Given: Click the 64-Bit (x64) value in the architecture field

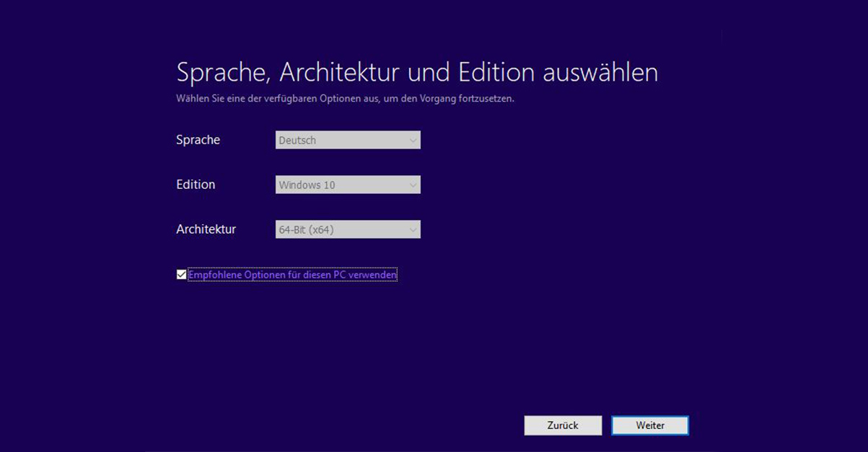Looking at the screenshot, I should (x=306, y=229).
